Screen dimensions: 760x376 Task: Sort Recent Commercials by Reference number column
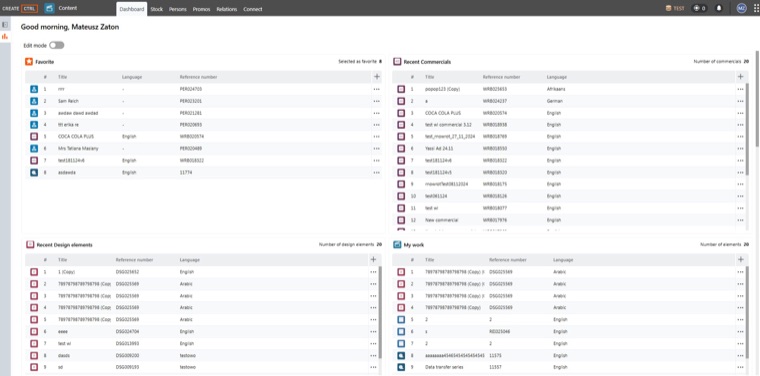pyautogui.click(x=501, y=77)
